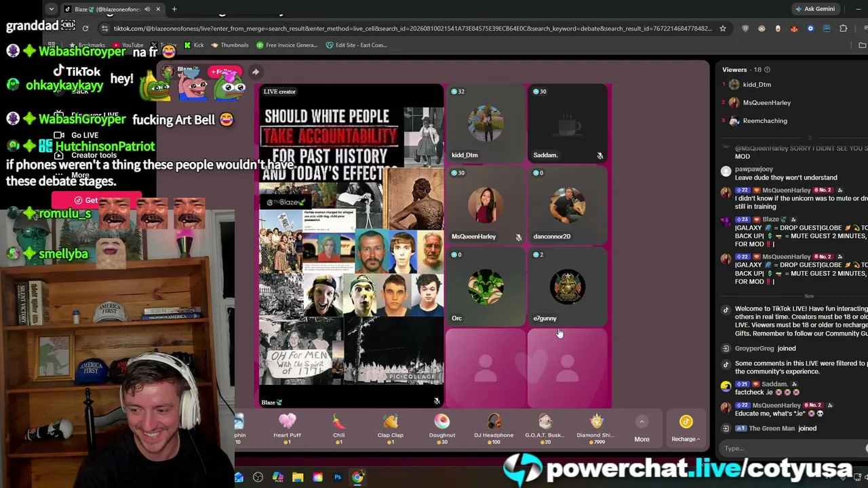Screen dimensions: 868x488
Task: Reload the TikTok page
Action: click(85, 28)
